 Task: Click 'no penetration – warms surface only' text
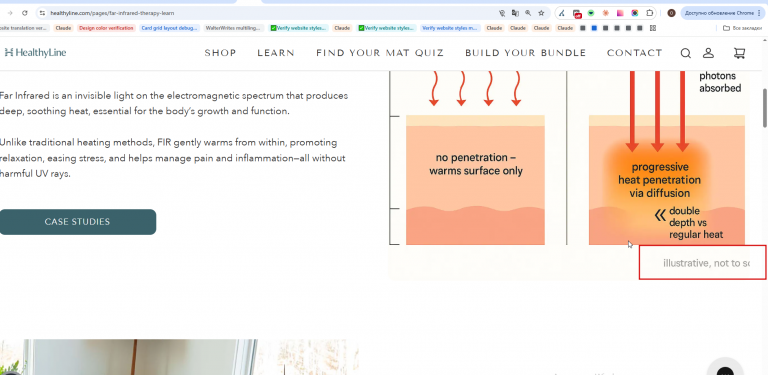click(476, 164)
